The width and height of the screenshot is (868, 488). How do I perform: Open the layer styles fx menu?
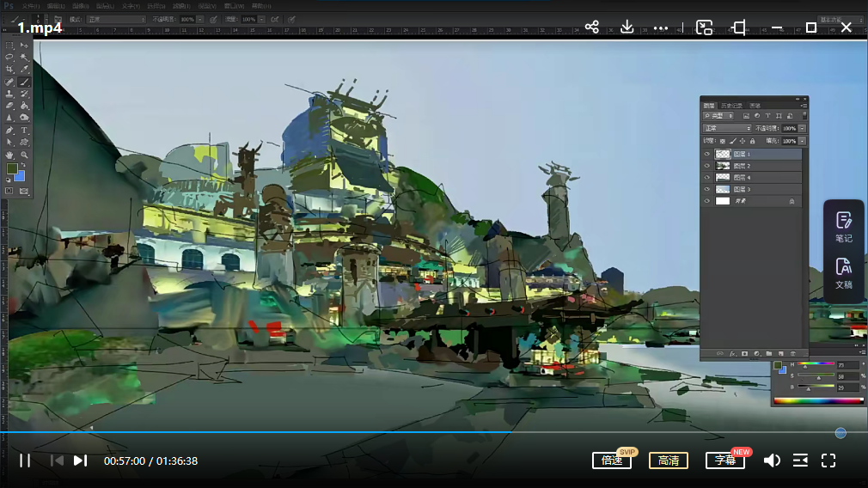pyautogui.click(x=732, y=354)
